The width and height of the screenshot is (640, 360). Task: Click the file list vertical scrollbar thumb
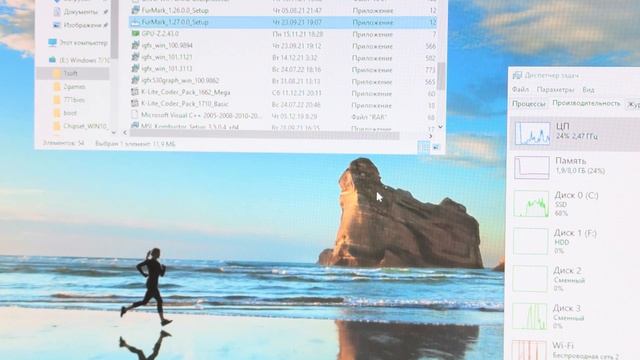pyautogui.click(x=441, y=76)
